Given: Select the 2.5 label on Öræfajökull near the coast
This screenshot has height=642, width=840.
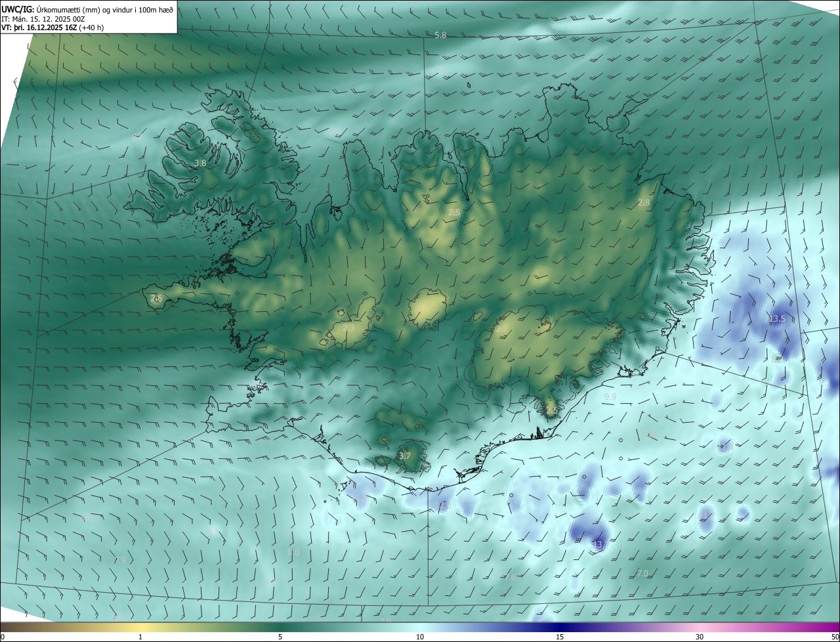Looking at the screenshot, I should coord(551,411).
